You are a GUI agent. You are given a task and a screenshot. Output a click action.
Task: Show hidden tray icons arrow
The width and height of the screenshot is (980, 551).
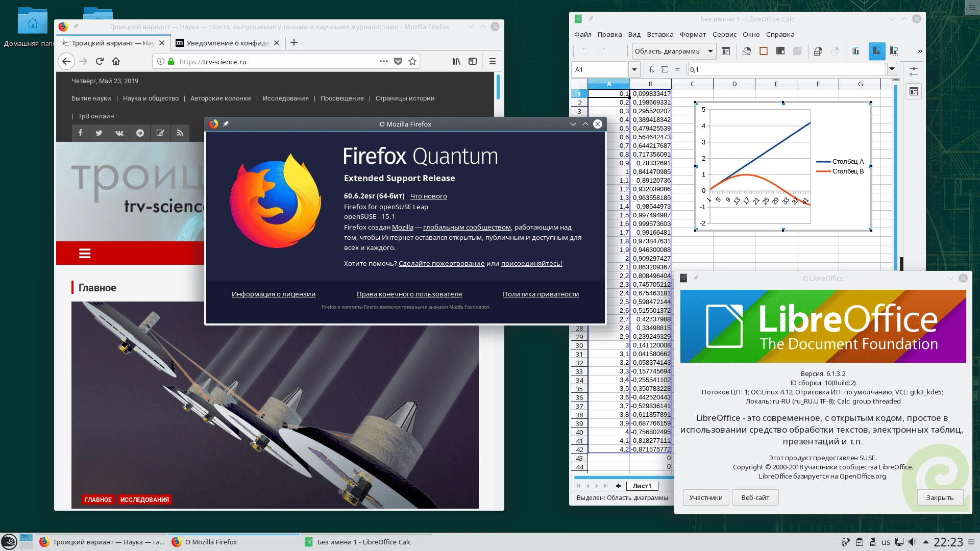[x=925, y=542]
